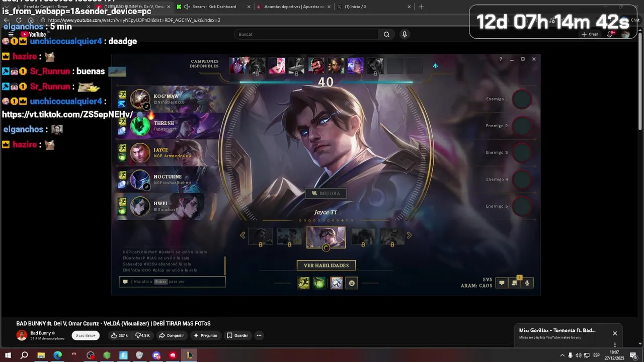The image size is (644, 362).
Task: Click Kog'Maw champion portrait
Action: 140,99
